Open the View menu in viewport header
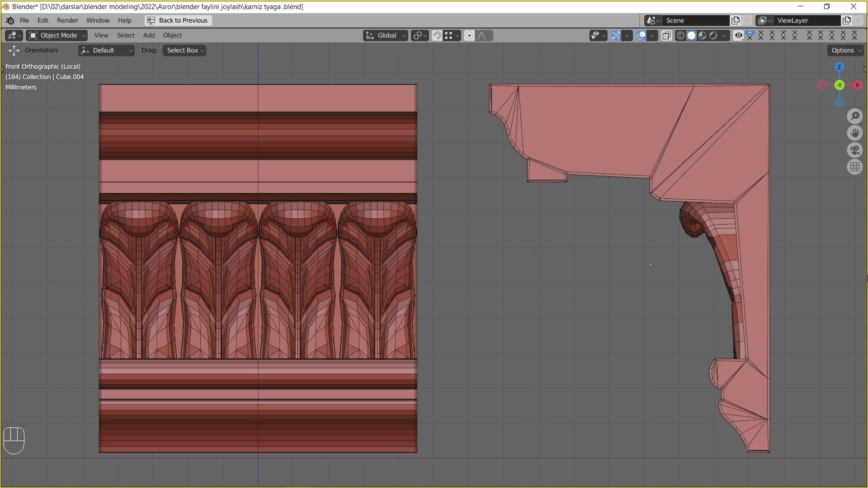Viewport: 868px width, 488px height. [101, 35]
